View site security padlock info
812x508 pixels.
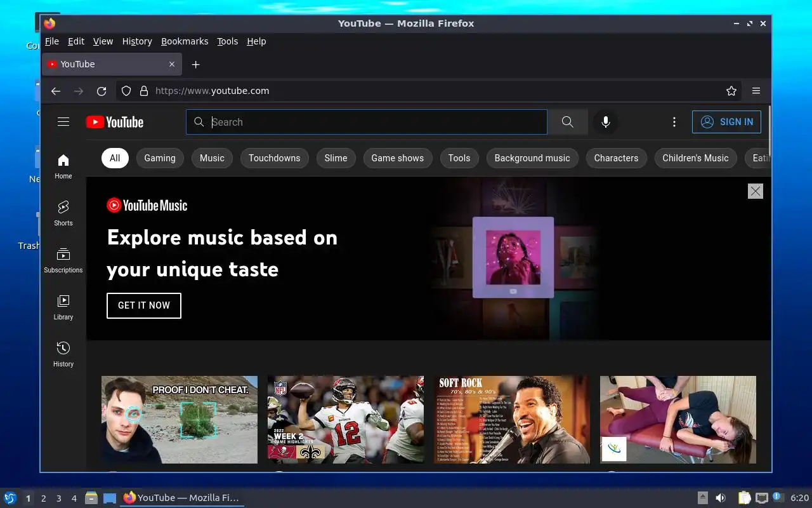(144, 91)
